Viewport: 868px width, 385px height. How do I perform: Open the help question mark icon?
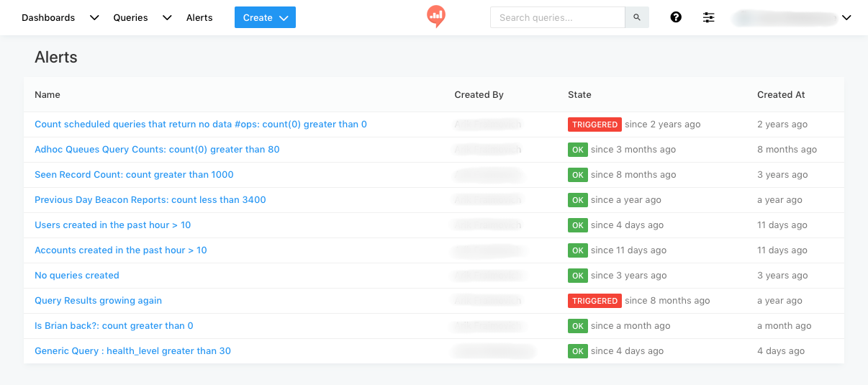tap(676, 17)
